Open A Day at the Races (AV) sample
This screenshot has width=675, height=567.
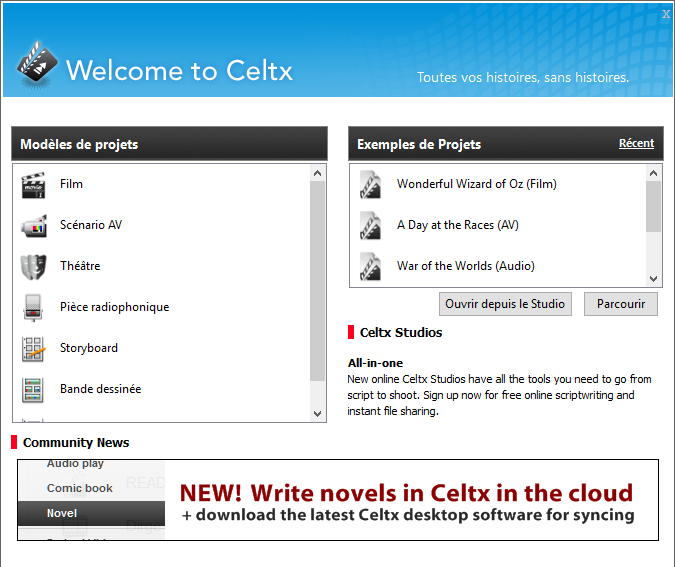(x=498, y=225)
